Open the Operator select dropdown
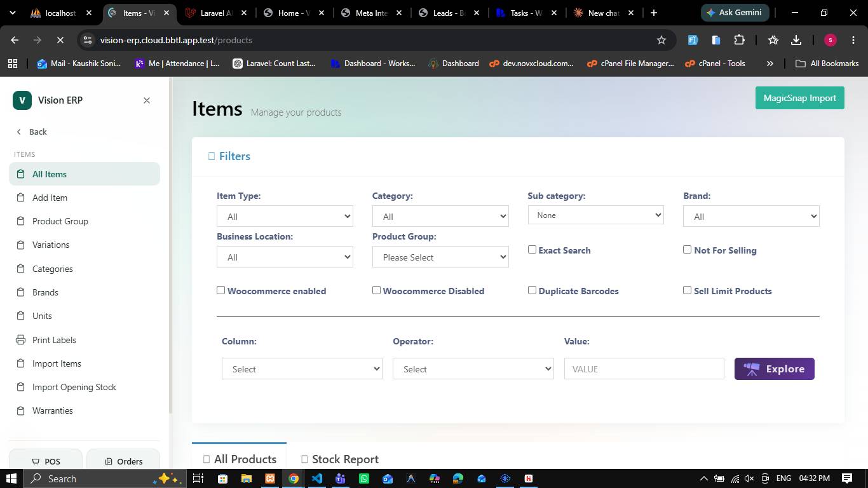The image size is (868, 488). pyautogui.click(x=473, y=369)
